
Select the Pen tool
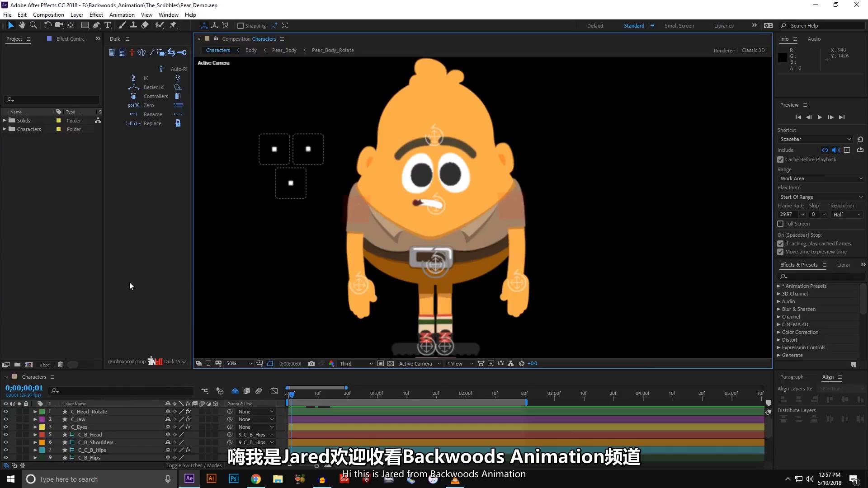coord(96,25)
